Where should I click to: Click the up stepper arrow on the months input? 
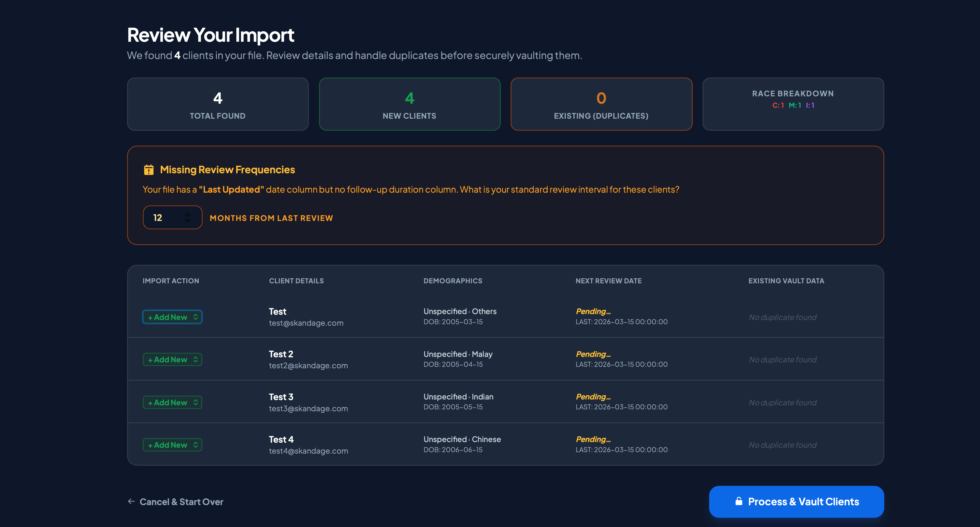188,215
